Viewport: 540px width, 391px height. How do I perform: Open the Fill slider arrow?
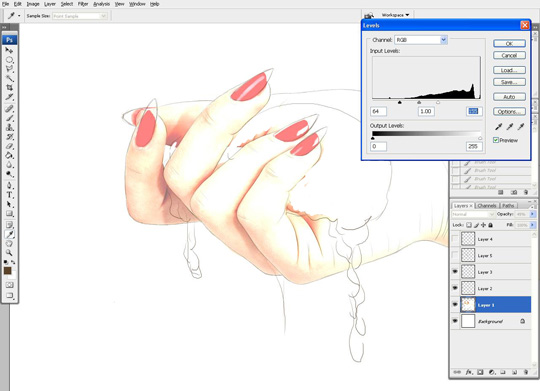click(532, 225)
